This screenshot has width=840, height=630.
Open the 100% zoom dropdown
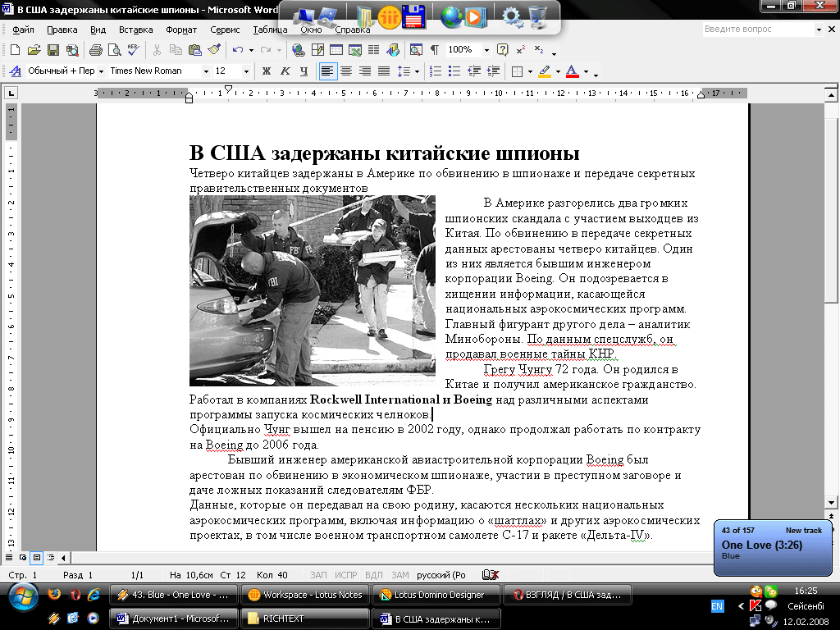[486, 50]
